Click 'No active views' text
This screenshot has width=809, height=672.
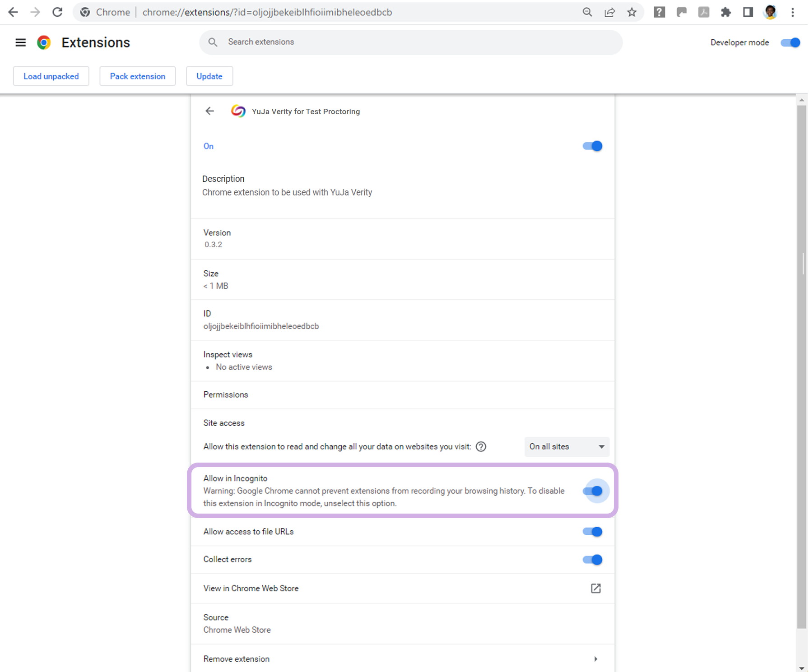(244, 367)
